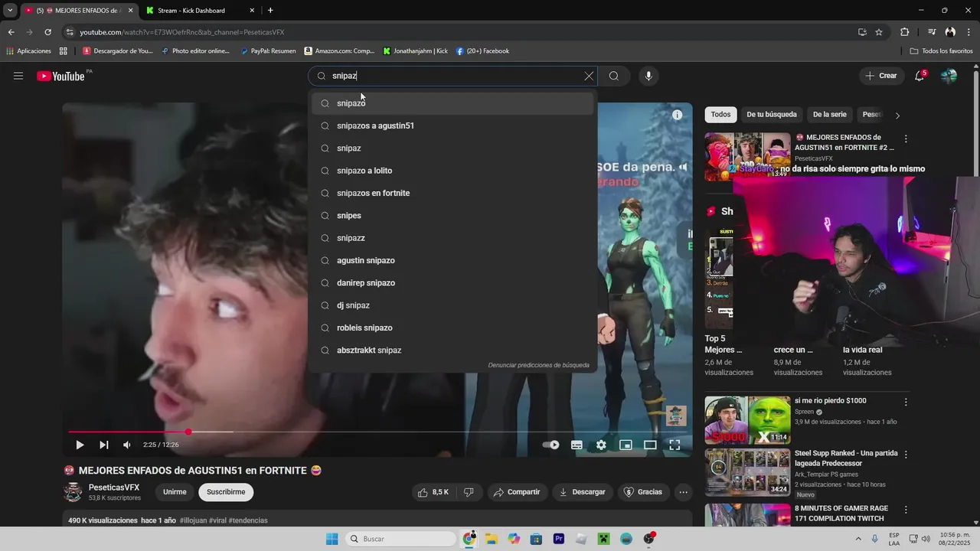
Task: Click the Unirme button
Action: (175, 492)
